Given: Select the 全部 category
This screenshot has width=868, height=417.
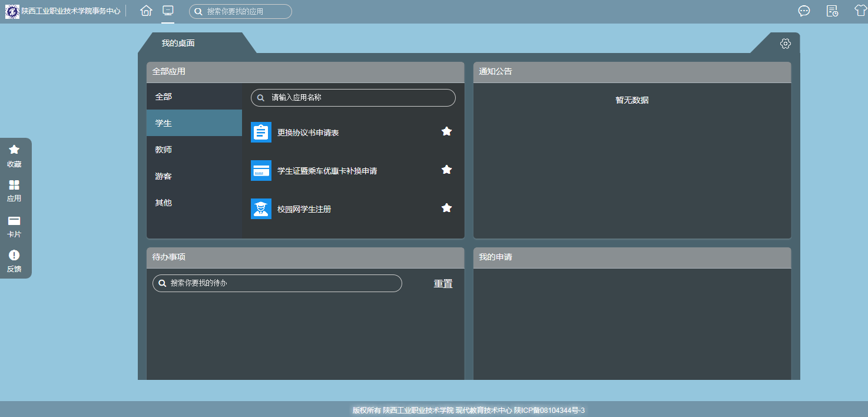Looking at the screenshot, I should (194, 97).
